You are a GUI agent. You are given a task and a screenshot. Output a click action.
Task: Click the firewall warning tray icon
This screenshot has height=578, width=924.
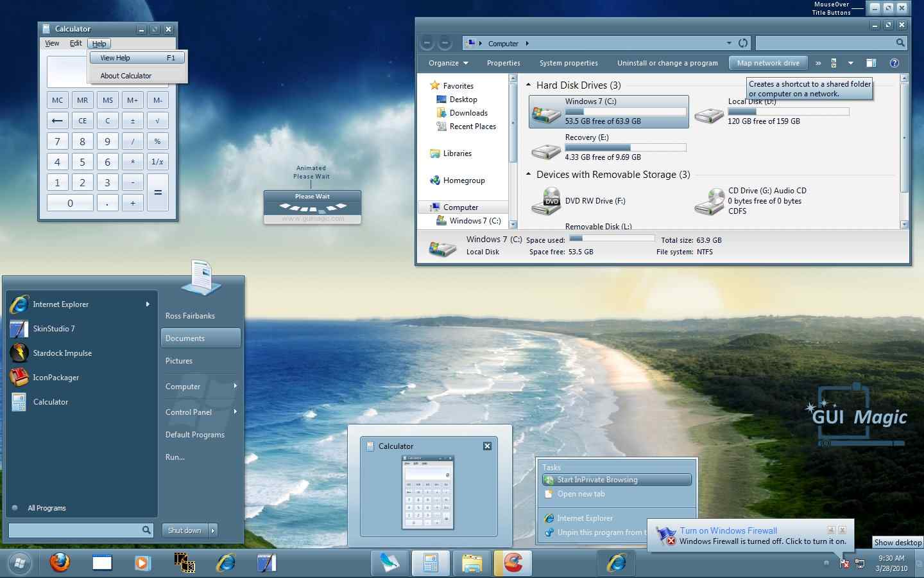844,563
